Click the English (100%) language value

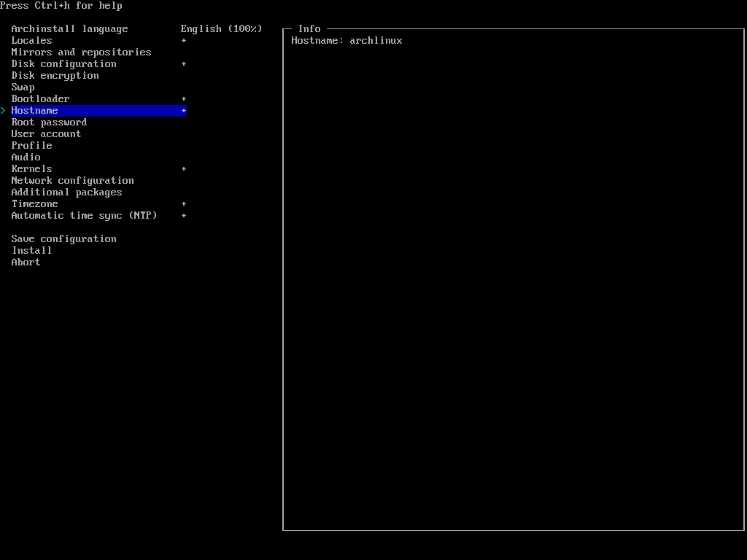[222, 29]
